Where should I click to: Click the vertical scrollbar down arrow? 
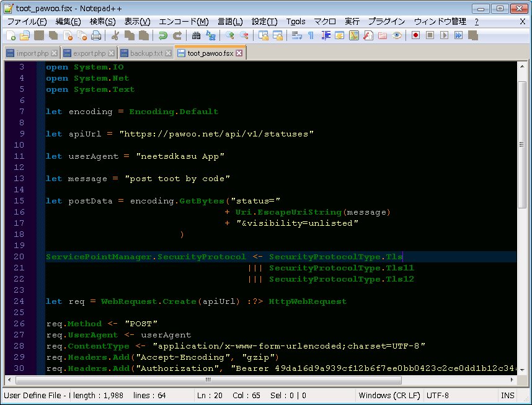click(x=522, y=370)
